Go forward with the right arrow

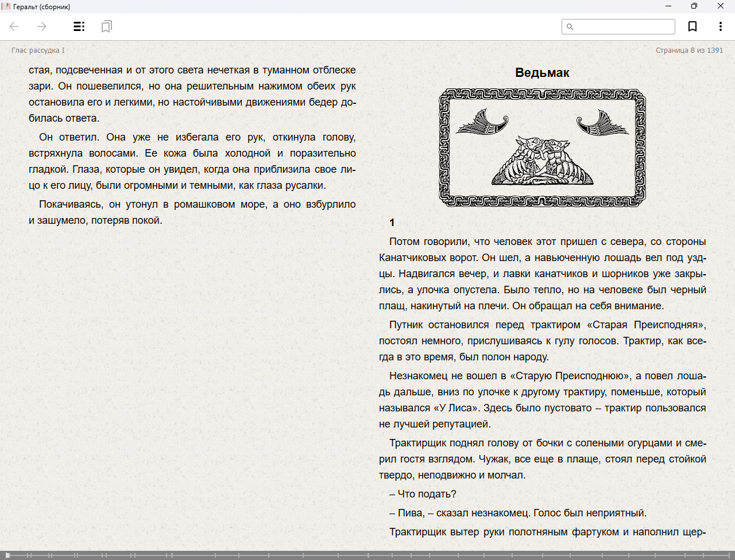(42, 26)
